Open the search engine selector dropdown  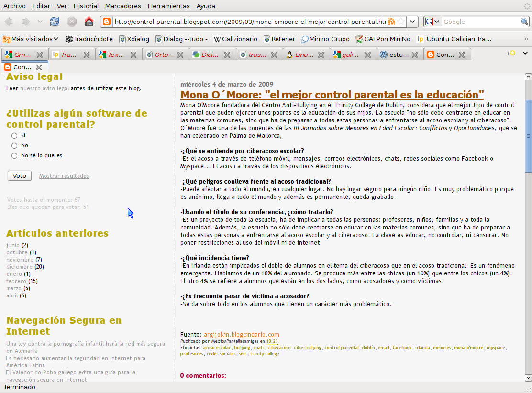[432, 22]
